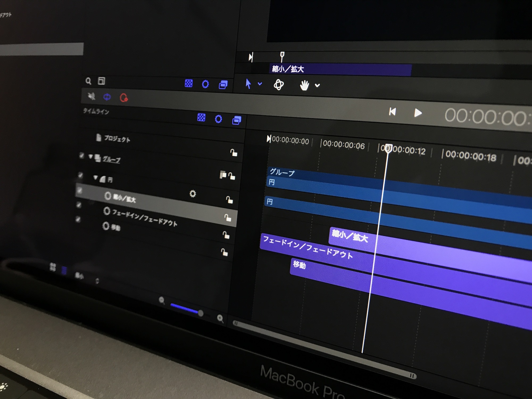Click the search magnifier icon in project pane
This screenshot has width=532, height=399.
[88, 81]
